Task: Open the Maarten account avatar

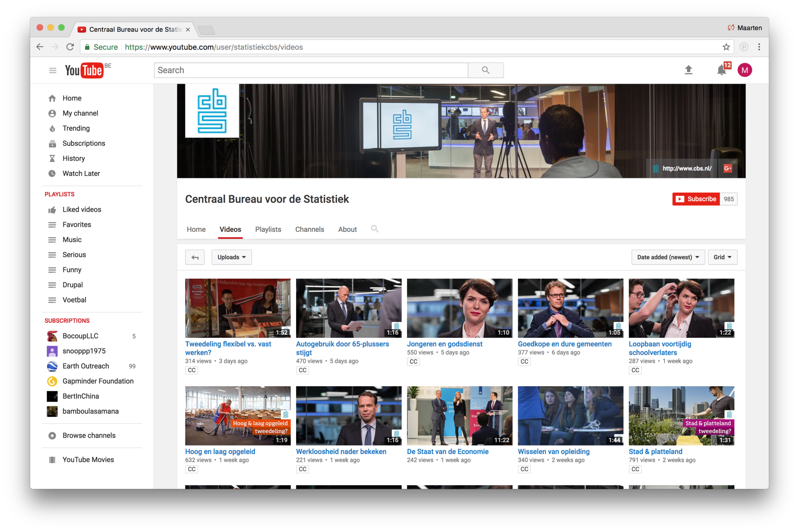Action: click(745, 70)
